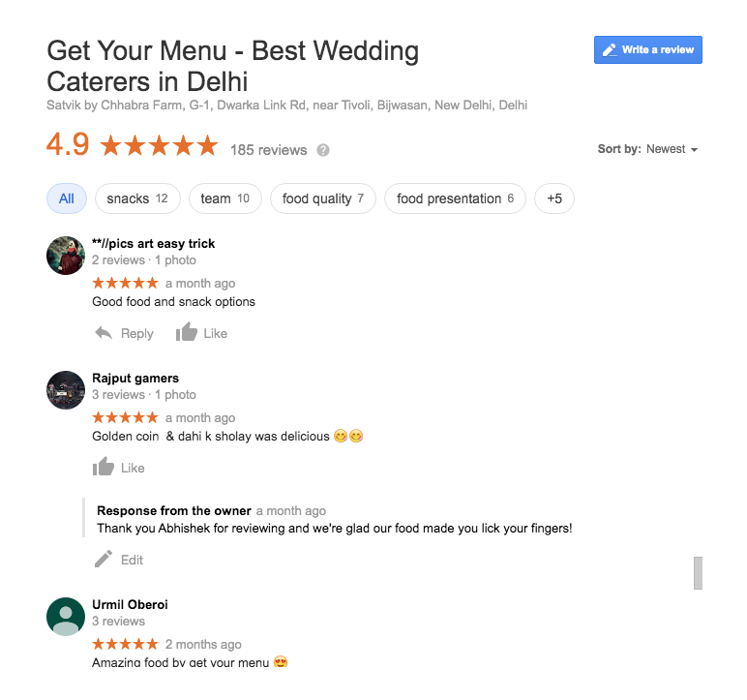Open Rajput gamers reviewer profile name
Image resolution: width=747 pixels, height=700 pixels.
135,379
